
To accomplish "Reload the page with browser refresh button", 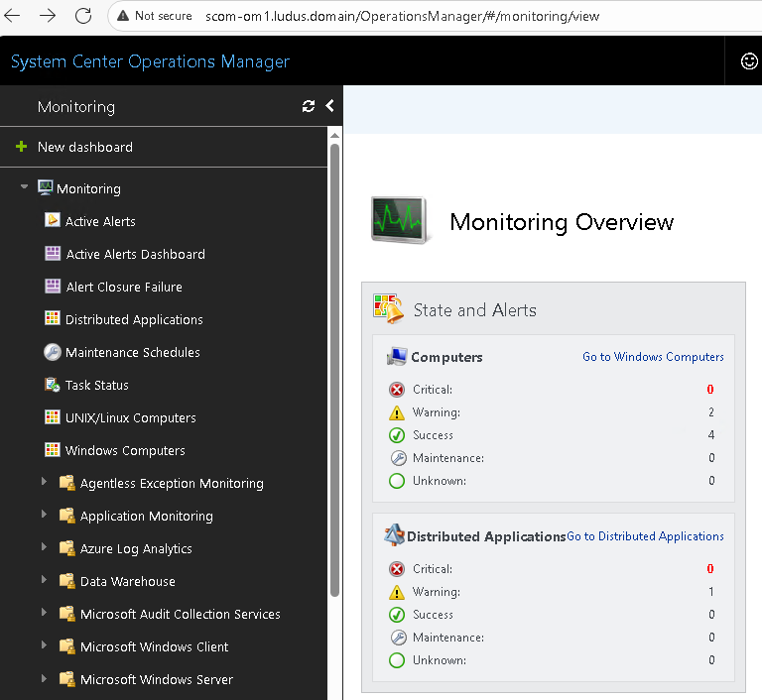I will click(x=83, y=16).
